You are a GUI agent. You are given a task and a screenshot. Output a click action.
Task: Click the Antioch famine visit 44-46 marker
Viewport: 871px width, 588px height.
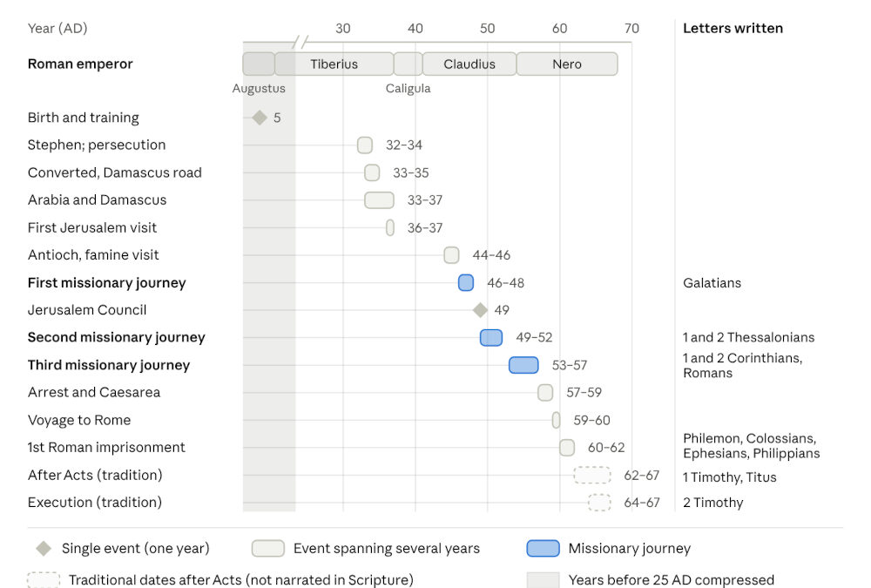[451, 255]
